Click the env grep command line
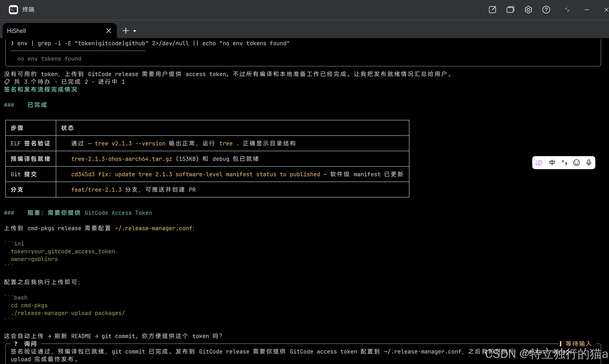Viewport: 609px width, 364px height. pyautogui.click(x=154, y=43)
